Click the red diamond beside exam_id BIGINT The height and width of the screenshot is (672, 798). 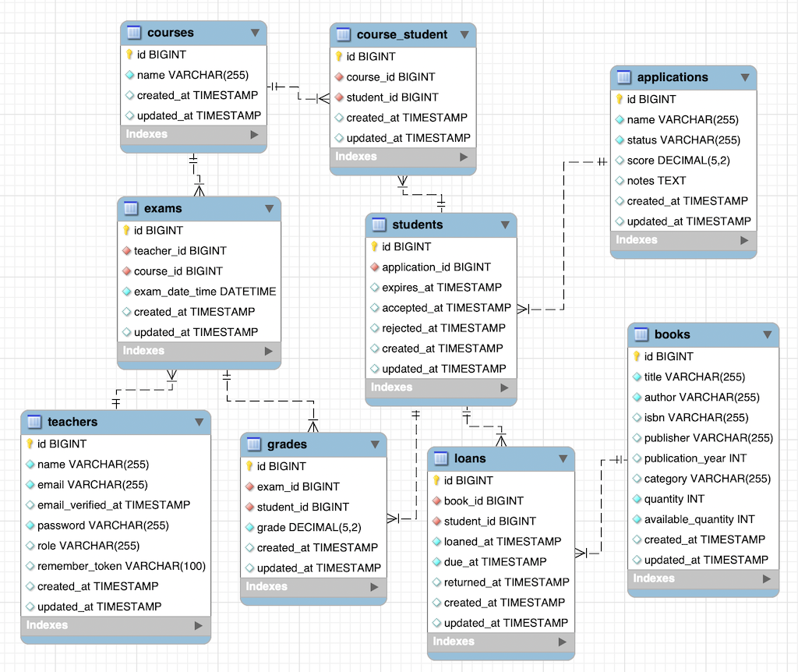click(250, 486)
